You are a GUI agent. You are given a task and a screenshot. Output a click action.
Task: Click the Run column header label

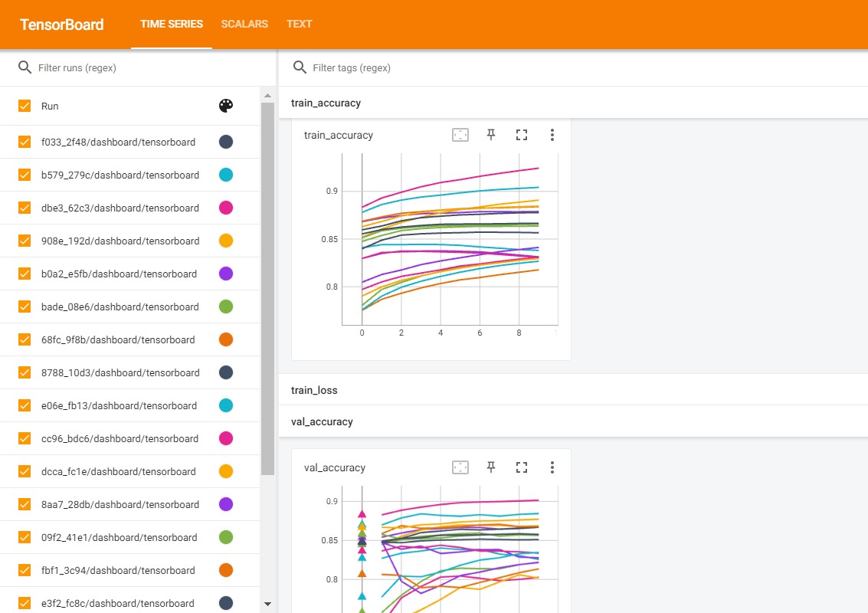(50, 106)
